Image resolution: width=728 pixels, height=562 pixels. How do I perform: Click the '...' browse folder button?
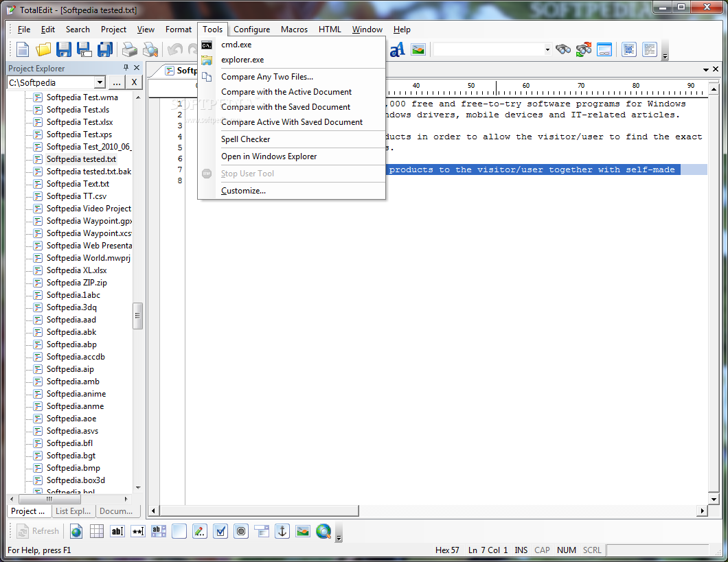coord(117,82)
